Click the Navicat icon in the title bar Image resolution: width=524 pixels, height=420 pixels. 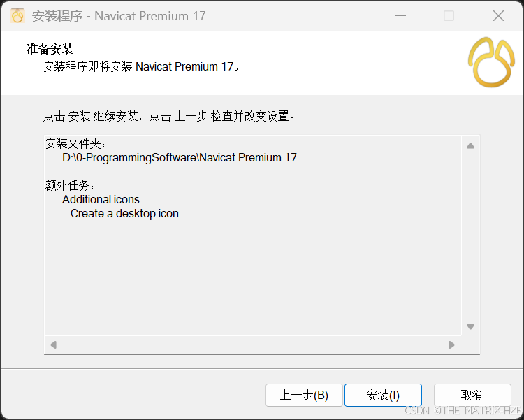(17, 15)
